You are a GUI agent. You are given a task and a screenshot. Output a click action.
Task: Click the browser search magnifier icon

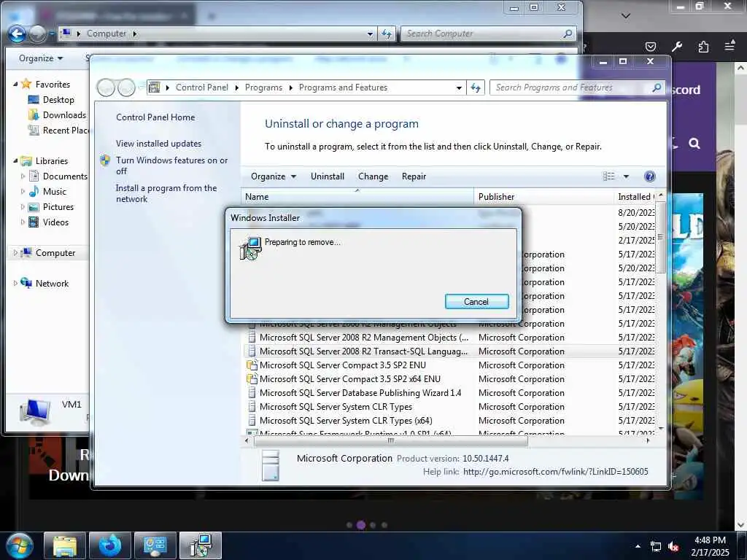click(694, 144)
